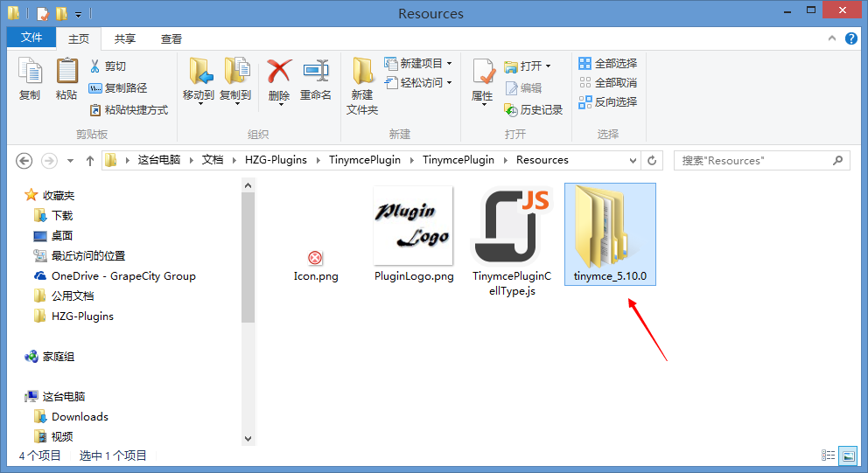Open Recent places (最近访问的位置)

click(x=80, y=255)
